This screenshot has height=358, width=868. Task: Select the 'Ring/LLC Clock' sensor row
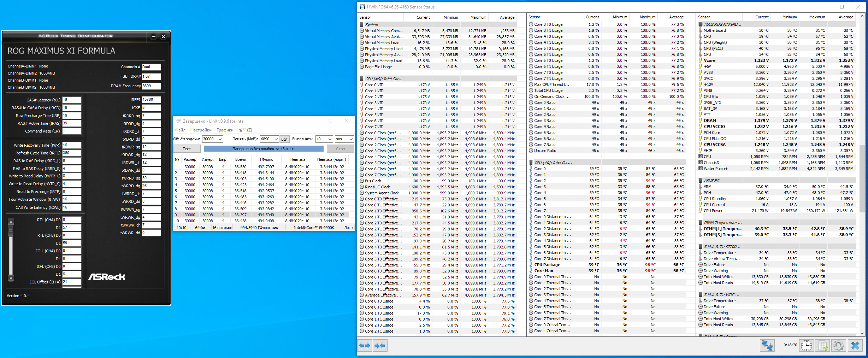[x=438, y=187]
